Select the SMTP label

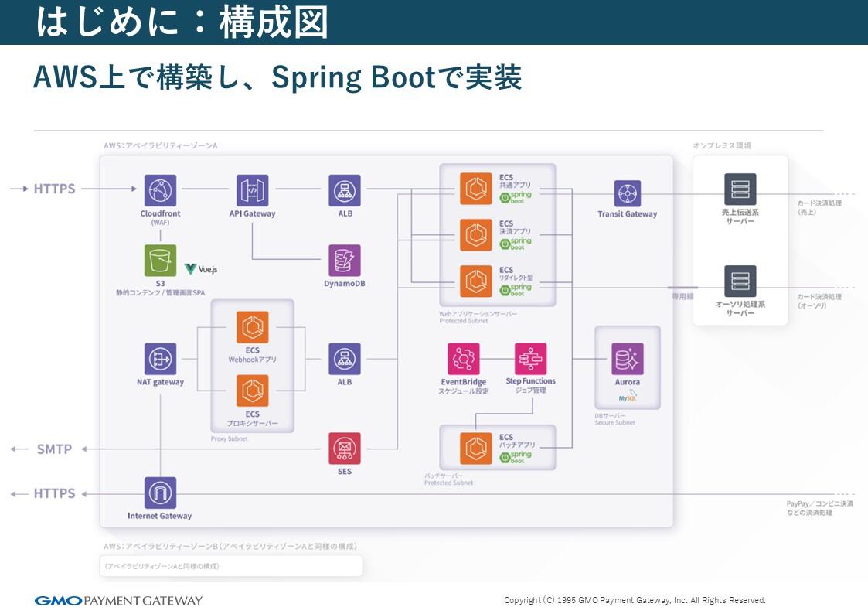pos(54,449)
